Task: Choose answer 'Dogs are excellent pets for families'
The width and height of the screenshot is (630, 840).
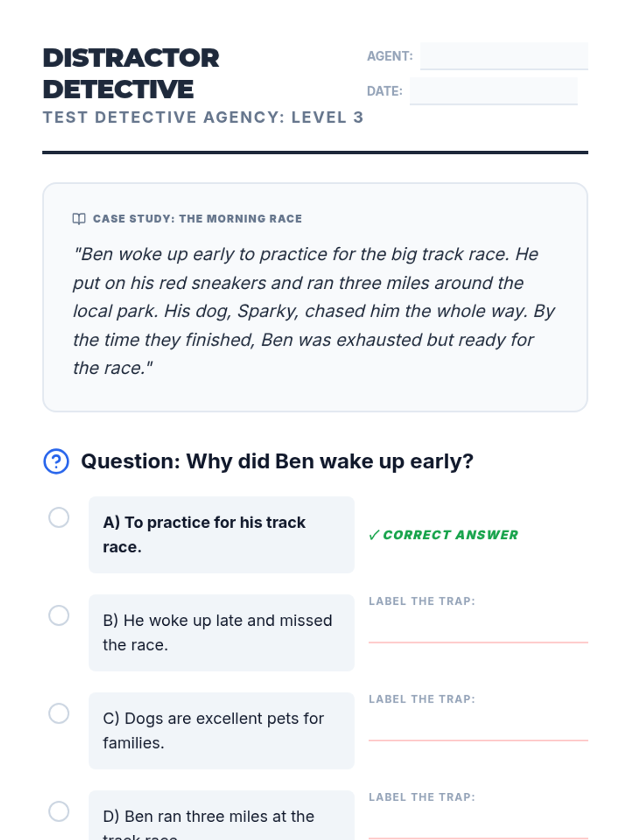Action: coord(222,731)
